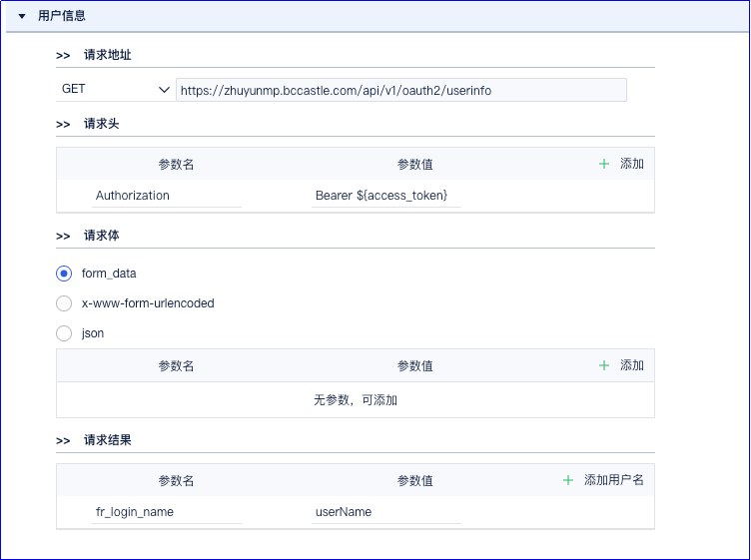Select the form_data radio button
The width and height of the screenshot is (751, 560).
64,274
